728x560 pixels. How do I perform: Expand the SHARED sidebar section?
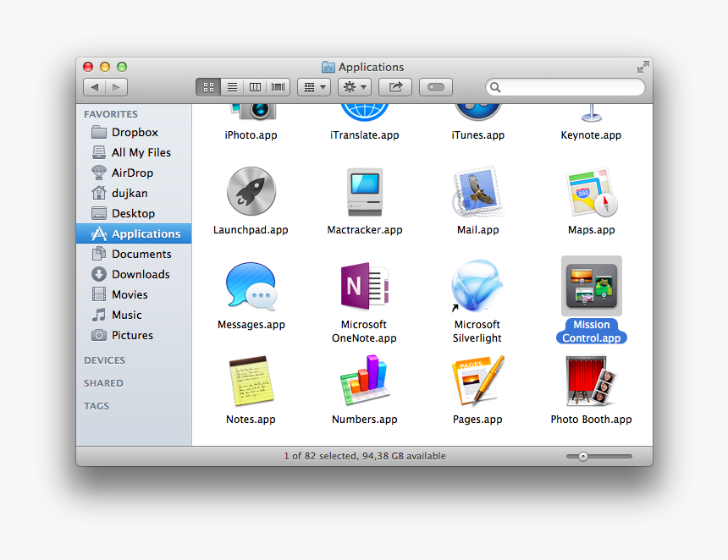coord(103,383)
